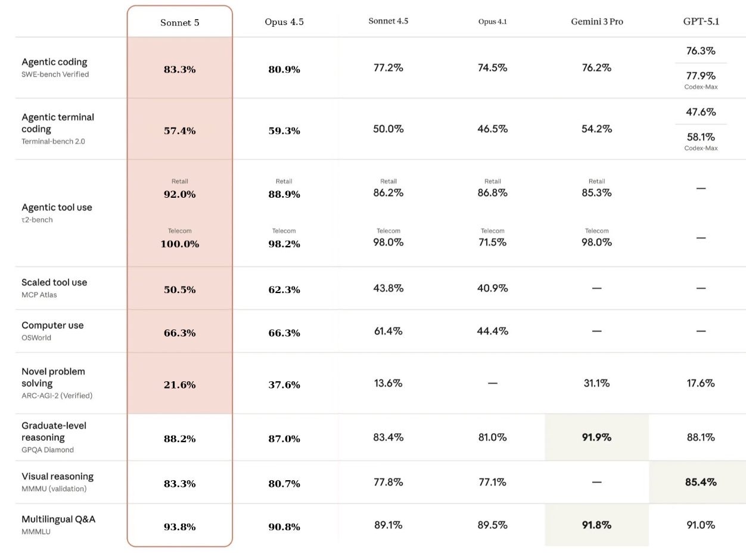Select the Novel problem solving row label
This screenshot has height=560, width=746.
(x=53, y=377)
